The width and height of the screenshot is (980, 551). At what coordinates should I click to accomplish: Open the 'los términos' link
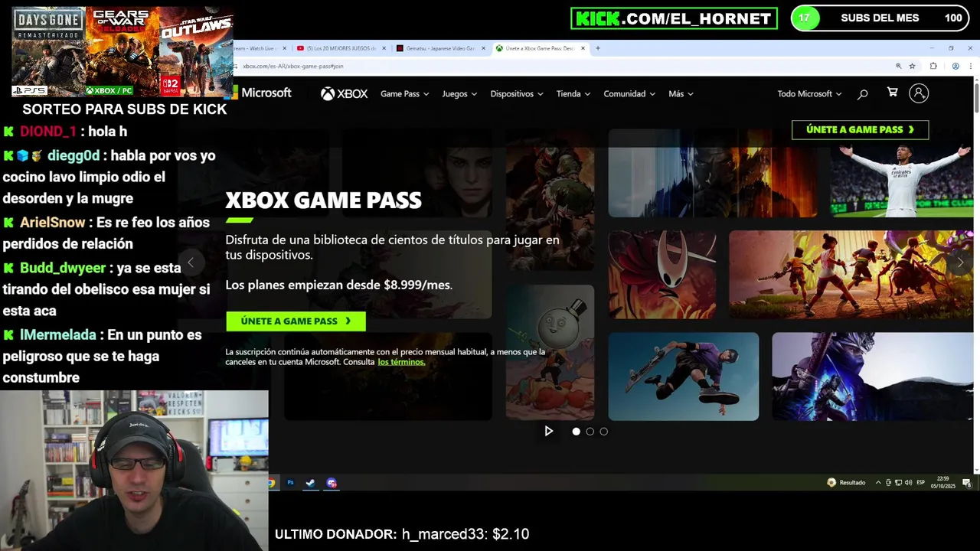click(x=401, y=362)
